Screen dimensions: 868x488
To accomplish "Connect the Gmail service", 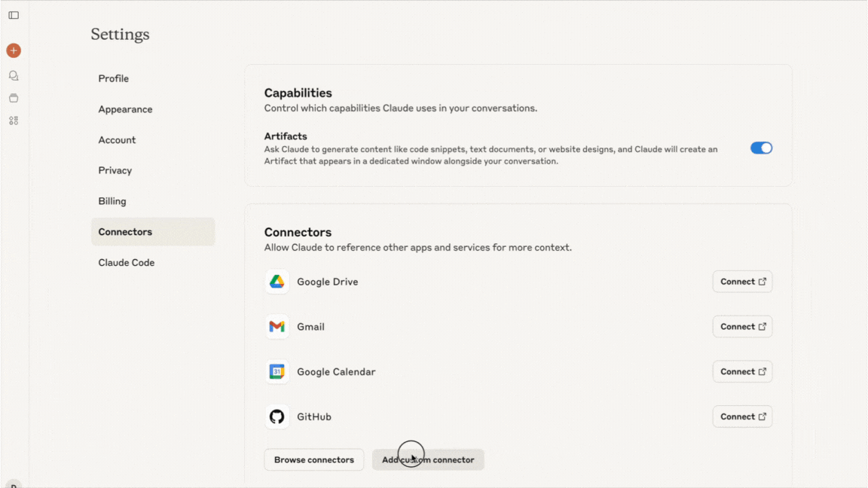I will point(742,326).
